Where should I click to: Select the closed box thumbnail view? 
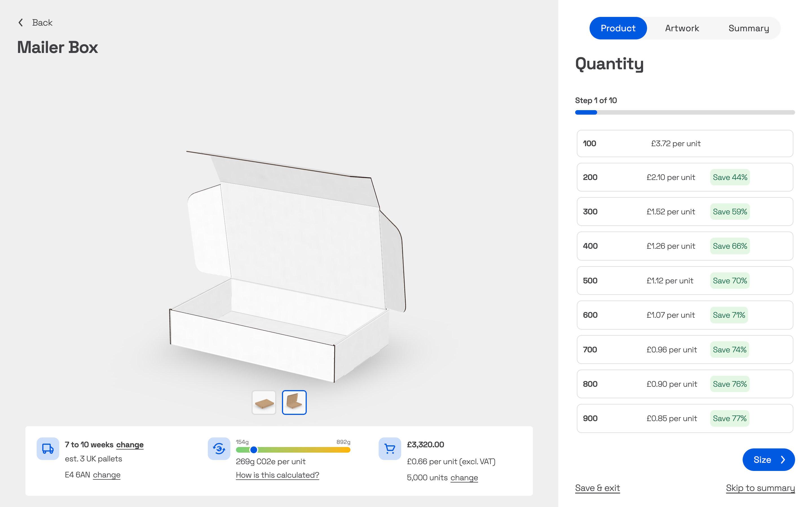[x=264, y=403]
